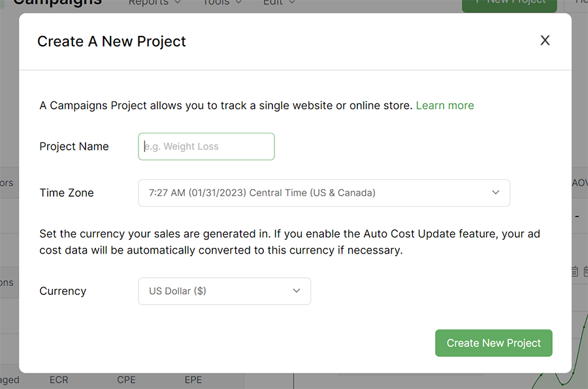Click the calendar icon beside the dialog

pyautogui.click(x=575, y=271)
